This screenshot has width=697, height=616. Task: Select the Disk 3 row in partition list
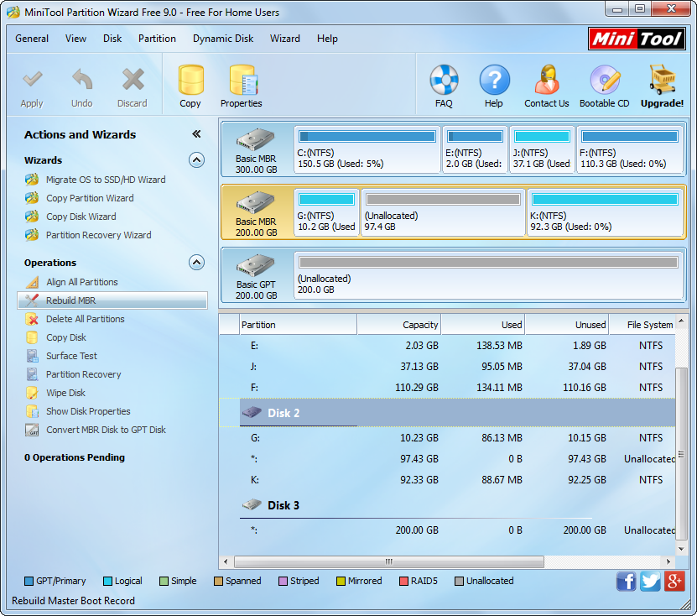tap(283, 505)
